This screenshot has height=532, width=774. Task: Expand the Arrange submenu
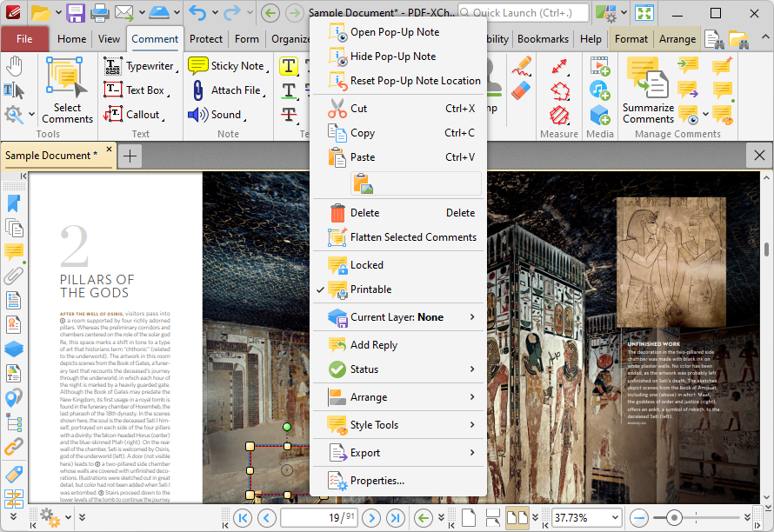(397, 397)
